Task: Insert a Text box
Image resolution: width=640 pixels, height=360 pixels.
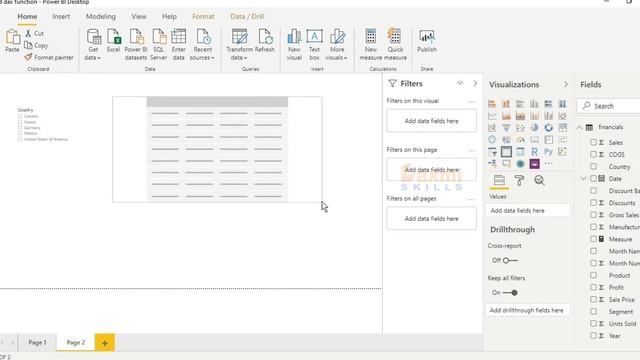Action: coord(314,45)
